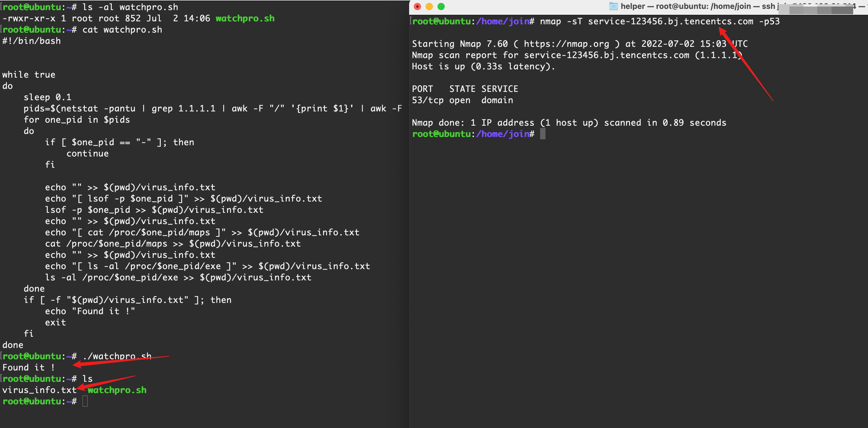Open the https://nmap.org link
This screenshot has height=428, width=868.
(x=566, y=44)
